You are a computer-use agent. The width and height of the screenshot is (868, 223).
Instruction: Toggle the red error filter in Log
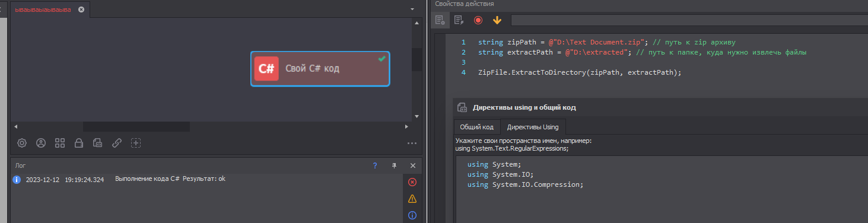(412, 182)
